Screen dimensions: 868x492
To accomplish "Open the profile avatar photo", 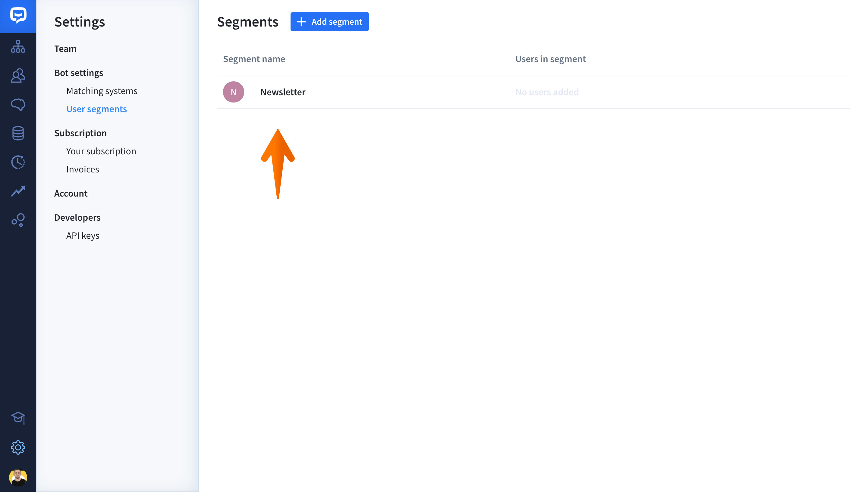I will click(18, 477).
